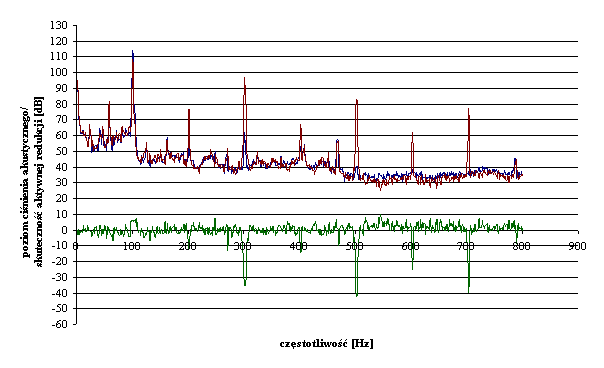Click the -50 y-axis tick label
Viewport: 604px width, 368px height.
click(59, 308)
